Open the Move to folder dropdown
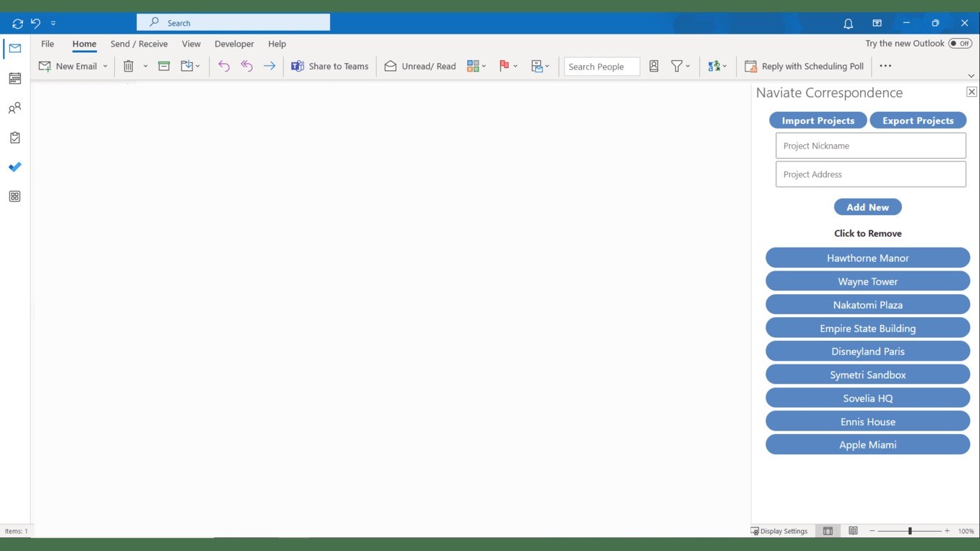Viewport: 980px width, 551px height. [190, 66]
